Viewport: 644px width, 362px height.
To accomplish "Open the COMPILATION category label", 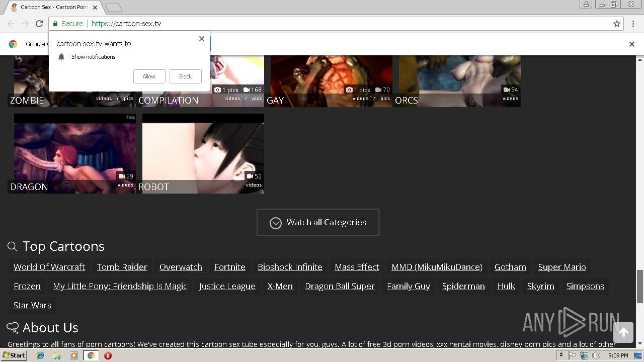I will 169,100.
